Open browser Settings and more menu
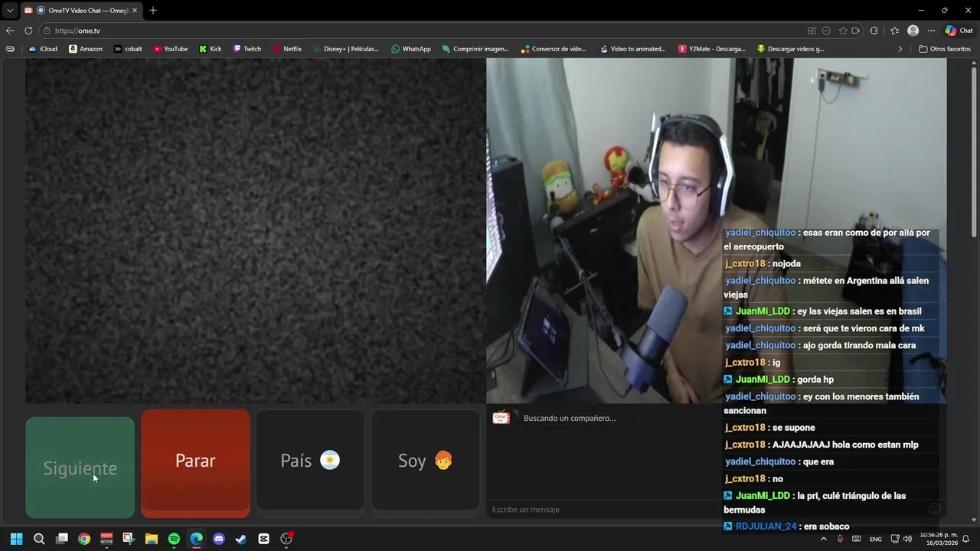 (x=931, y=31)
